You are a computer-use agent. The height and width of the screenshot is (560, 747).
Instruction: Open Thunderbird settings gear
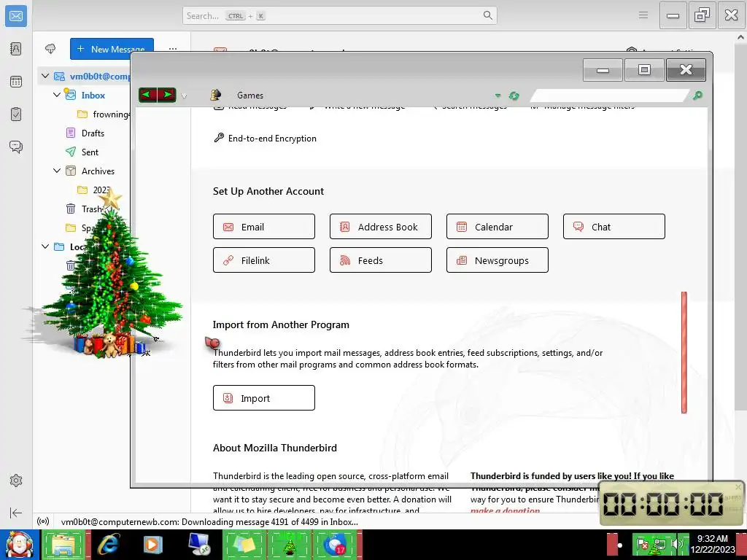click(x=16, y=481)
